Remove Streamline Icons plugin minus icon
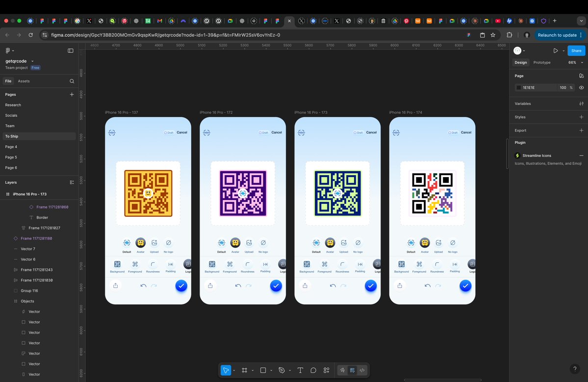 [581, 155]
